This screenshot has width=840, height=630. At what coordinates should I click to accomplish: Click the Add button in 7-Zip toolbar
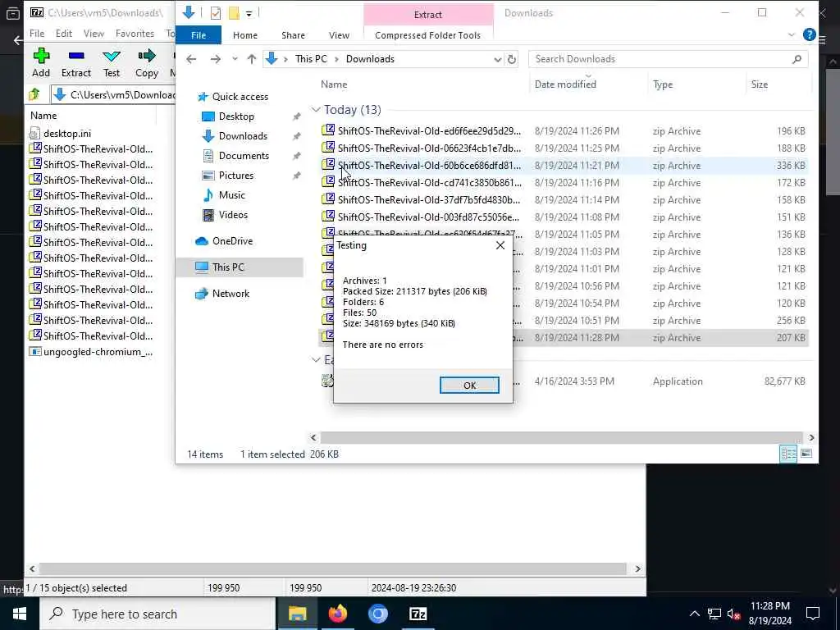(41, 62)
